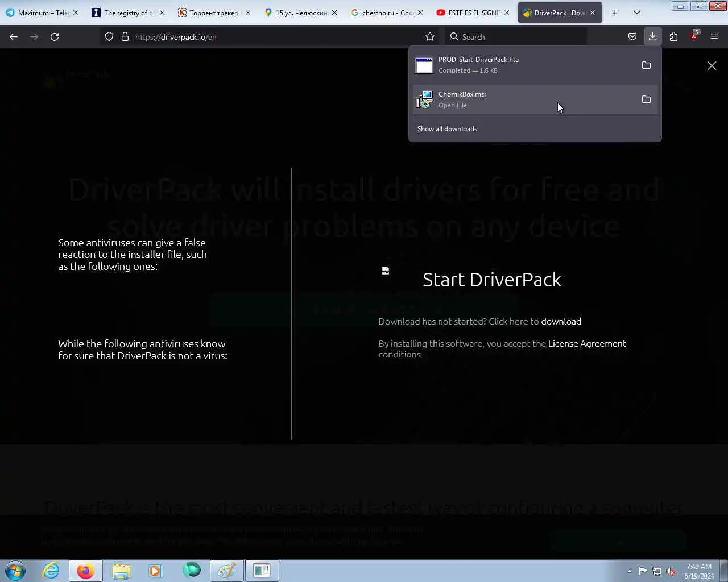Go back to previous page

tap(14, 37)
